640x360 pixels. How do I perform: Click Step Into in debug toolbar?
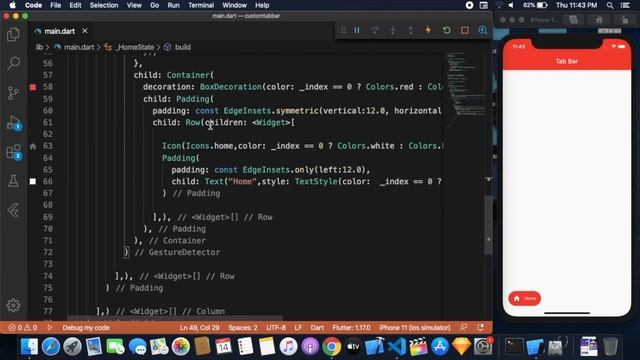tap(393, 30)
